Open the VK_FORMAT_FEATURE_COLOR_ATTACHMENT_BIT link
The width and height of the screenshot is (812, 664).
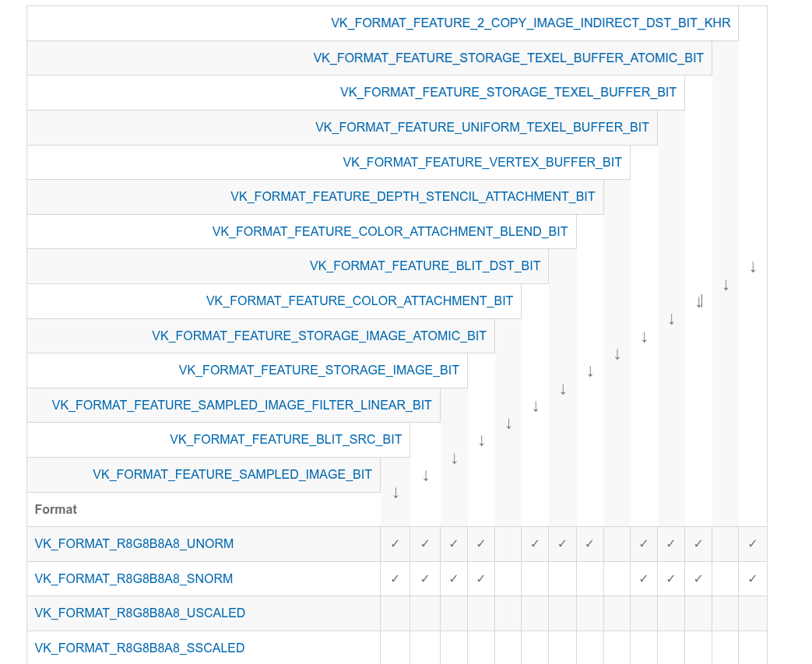coord(360,301)
